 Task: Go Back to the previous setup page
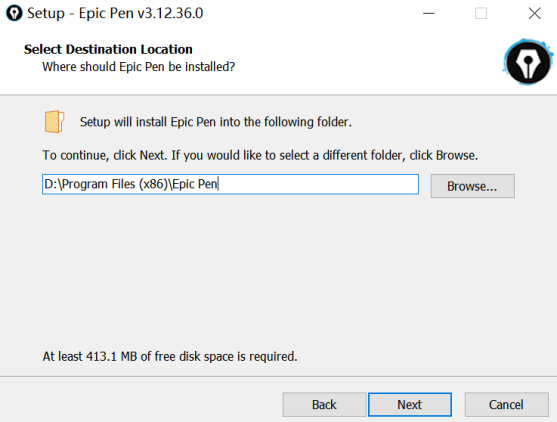(324, 404)
